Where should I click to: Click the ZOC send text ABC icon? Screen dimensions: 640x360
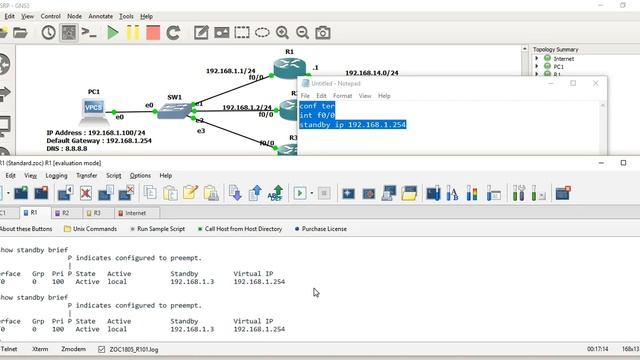[x=276, y=193]
